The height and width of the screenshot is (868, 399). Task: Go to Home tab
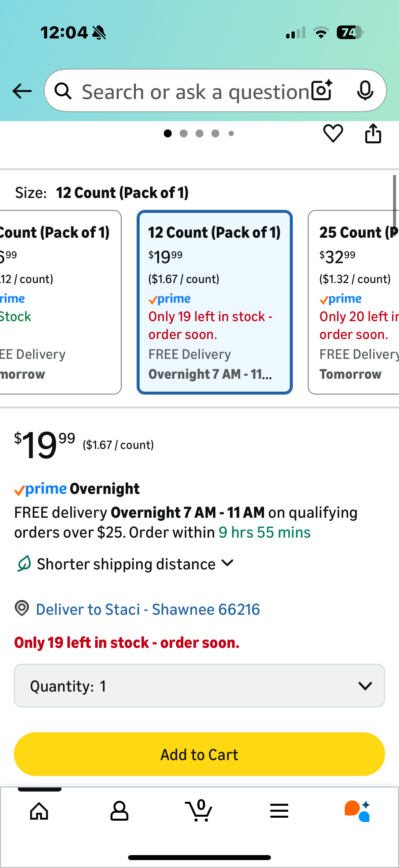pos(39,811)
